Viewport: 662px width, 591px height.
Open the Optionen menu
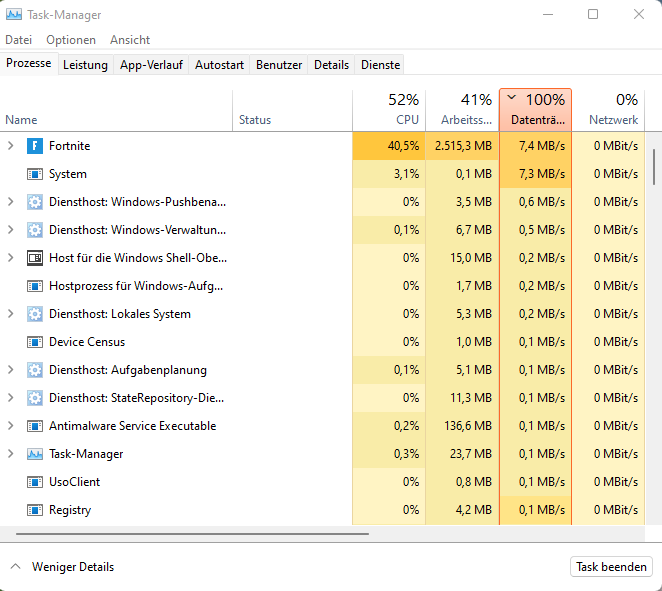pyautogui.click(x=71, y=40)
